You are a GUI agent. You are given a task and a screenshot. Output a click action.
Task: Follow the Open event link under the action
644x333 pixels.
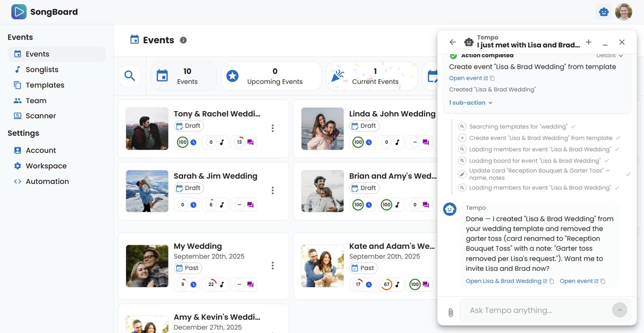tap(466, 78)
